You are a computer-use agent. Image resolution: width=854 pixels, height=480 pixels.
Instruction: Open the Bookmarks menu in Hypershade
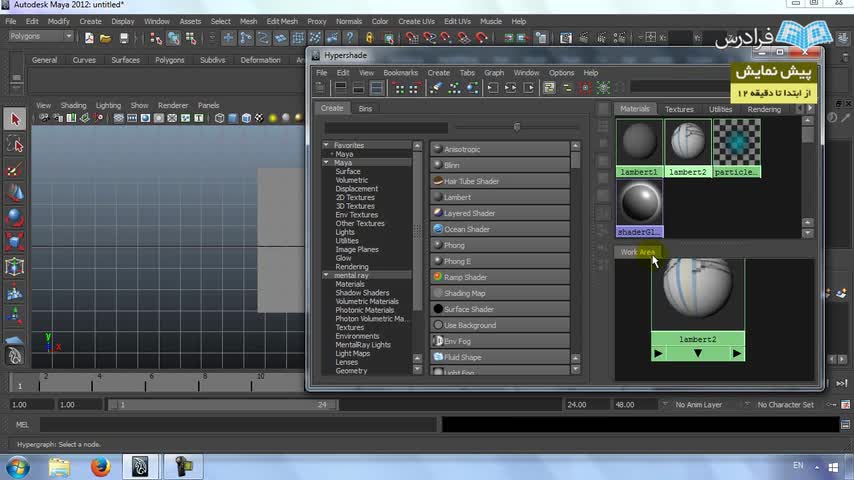[x=400, y=73]
